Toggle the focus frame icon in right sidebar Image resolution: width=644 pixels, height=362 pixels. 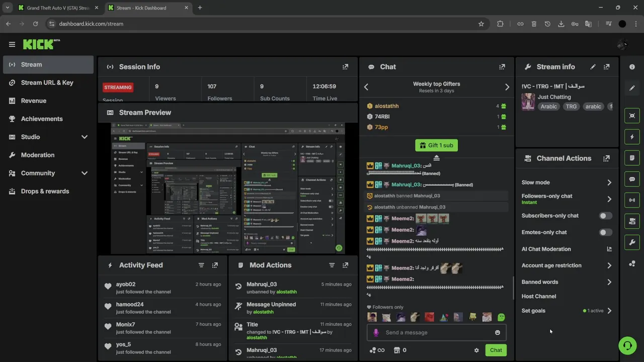632,116
